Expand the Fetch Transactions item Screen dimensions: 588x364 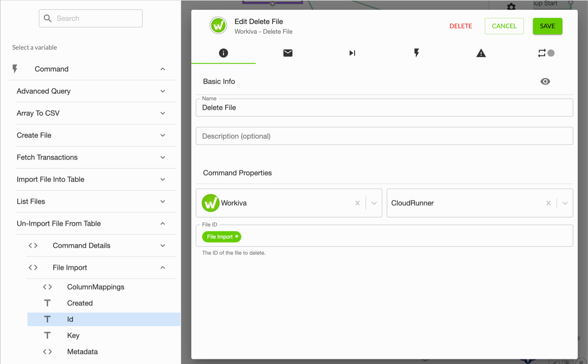pyautogui.click(x=162, y=157)
